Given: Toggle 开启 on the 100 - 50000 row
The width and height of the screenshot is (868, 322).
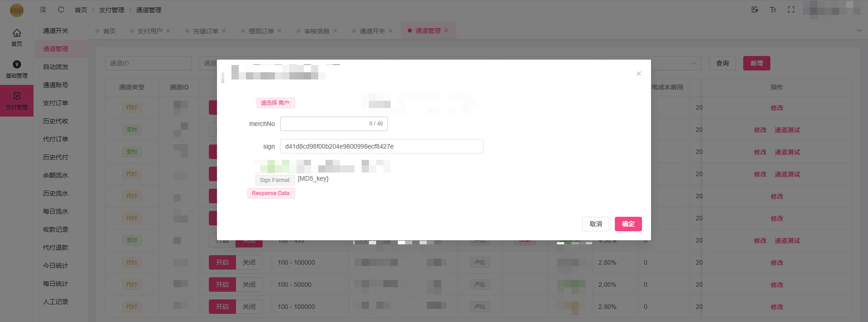Looking at the screenshot, I should 222,285.
